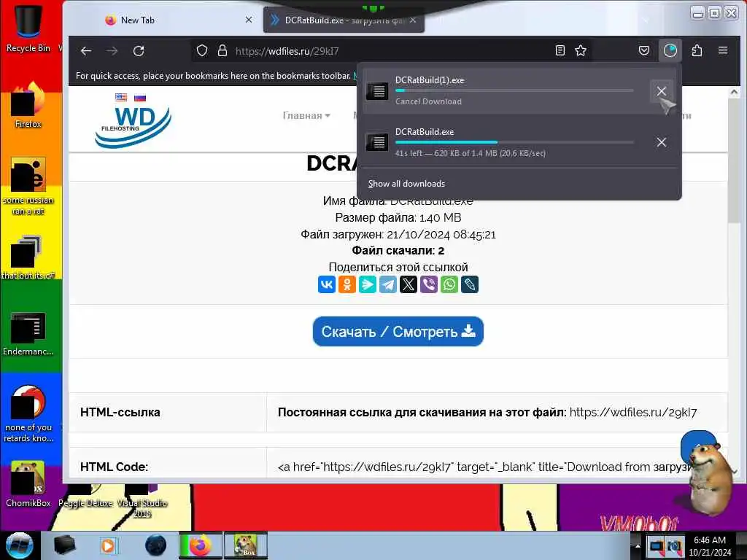Image resolution: width=747 pixels, height=560 pixels.
Task: Click the network tray icon
Action: click(x=656, y=546)
